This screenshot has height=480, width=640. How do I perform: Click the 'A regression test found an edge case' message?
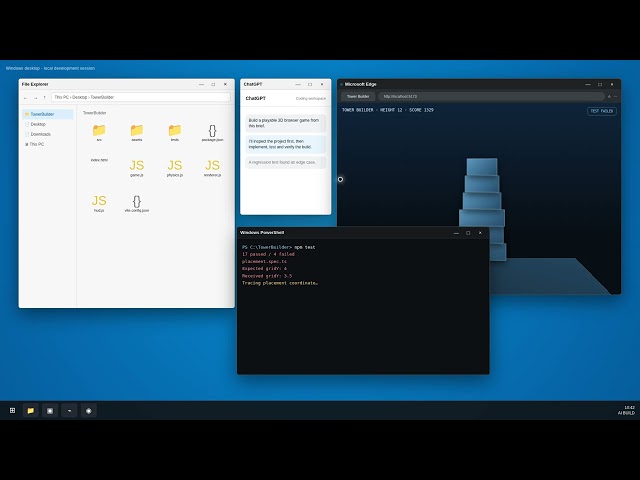coord(286,162)
